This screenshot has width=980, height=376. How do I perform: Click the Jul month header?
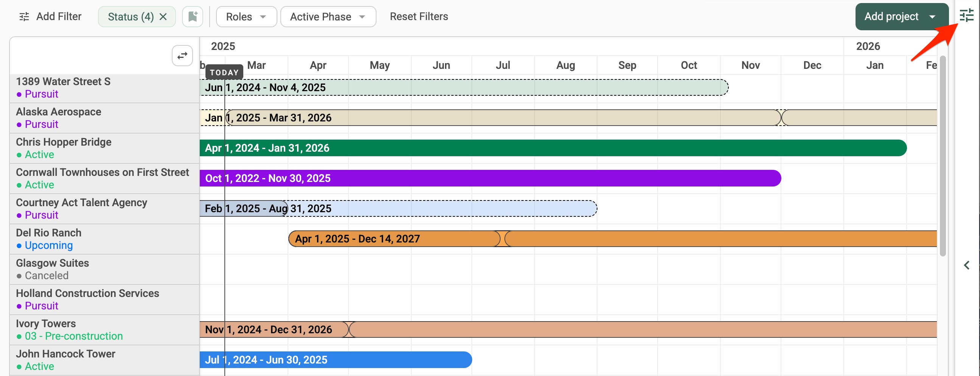point(502,65)
